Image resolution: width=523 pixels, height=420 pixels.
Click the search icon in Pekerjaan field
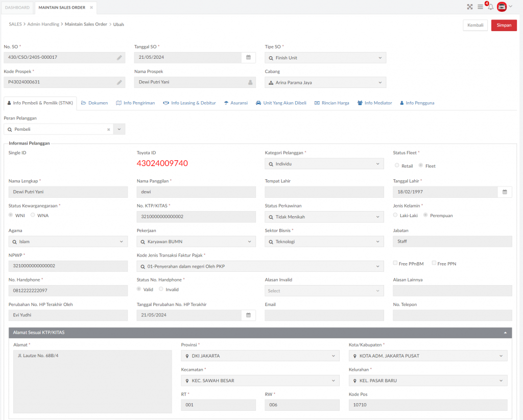pyautogui.click(x=143, y=242)
